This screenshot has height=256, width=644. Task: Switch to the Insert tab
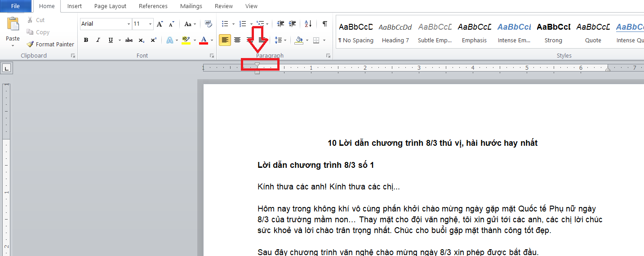75,6
